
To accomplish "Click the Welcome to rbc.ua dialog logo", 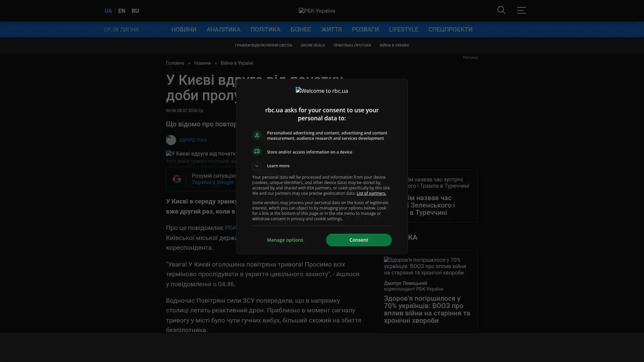I will point(322,91).
